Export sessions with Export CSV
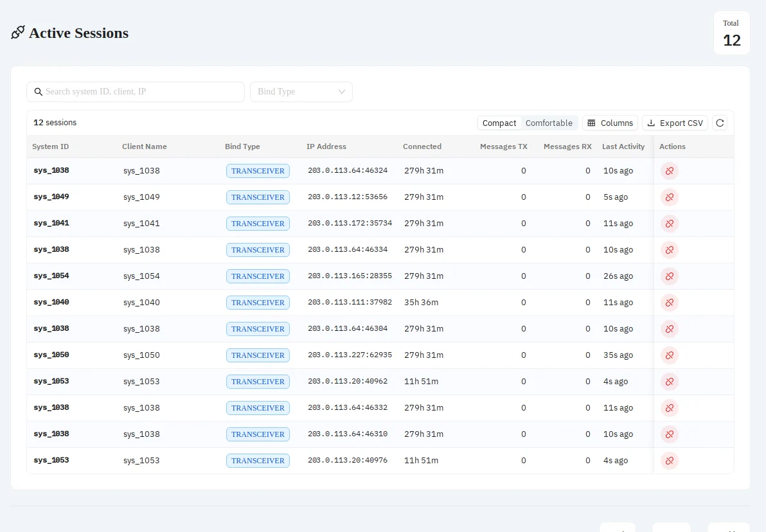The height and width of the screenshot is (532, 766). 675,123
